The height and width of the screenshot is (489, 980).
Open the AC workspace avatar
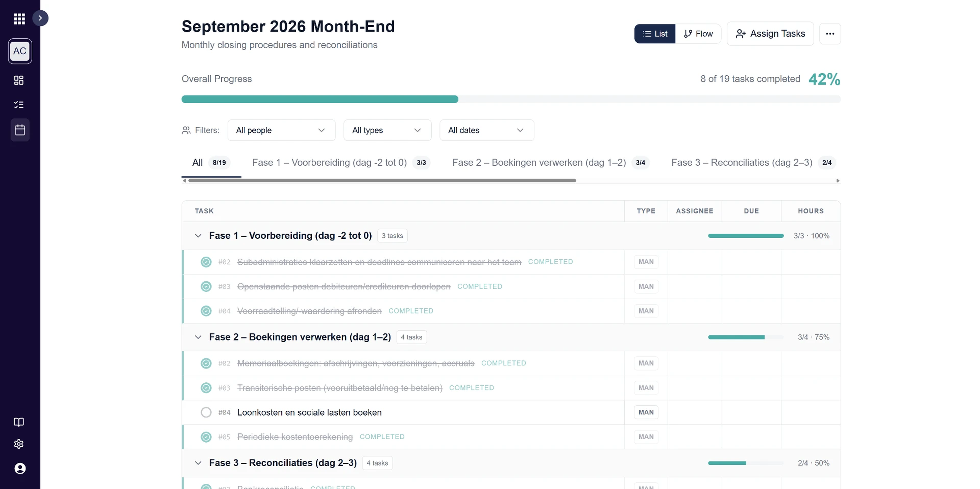[x=20, y=51]
